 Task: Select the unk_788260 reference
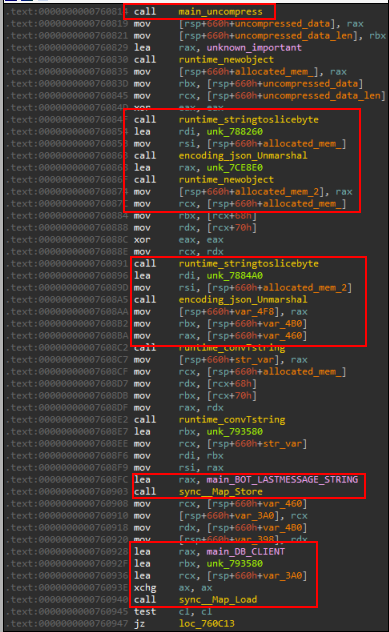pos(235,132)
